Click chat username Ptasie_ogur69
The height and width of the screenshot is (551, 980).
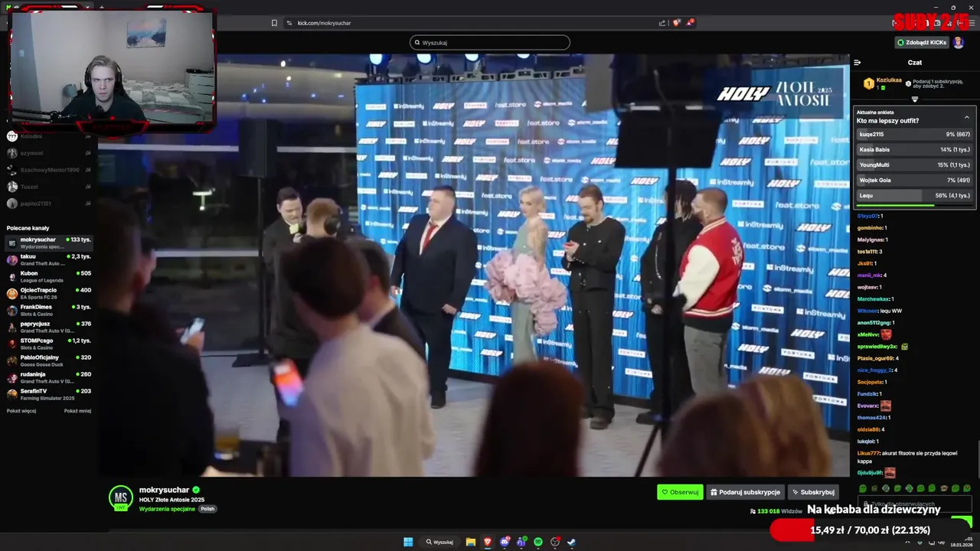(875, 358)
